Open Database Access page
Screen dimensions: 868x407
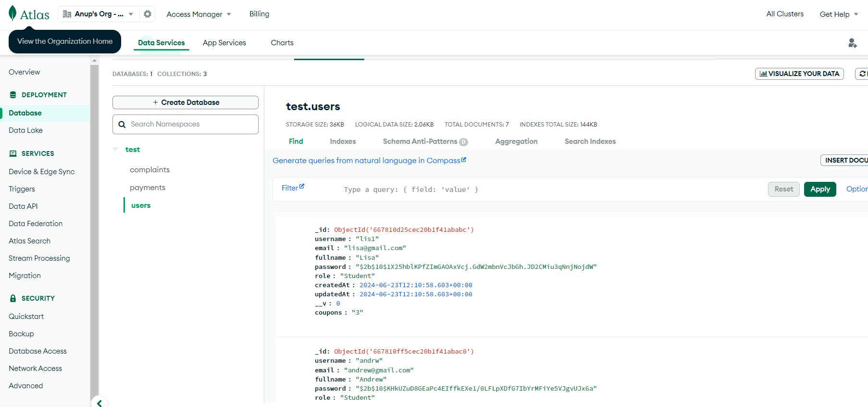tap(37, 351)
